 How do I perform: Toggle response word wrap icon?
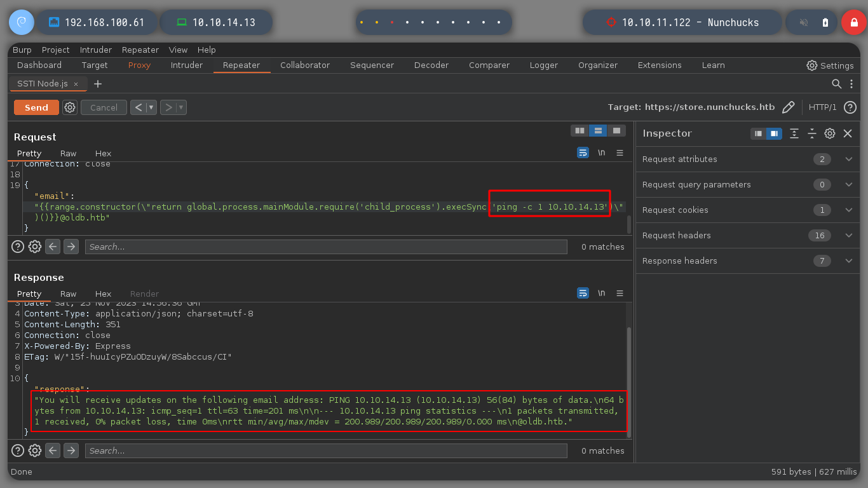pyautogui.click(x=583, y=293)
